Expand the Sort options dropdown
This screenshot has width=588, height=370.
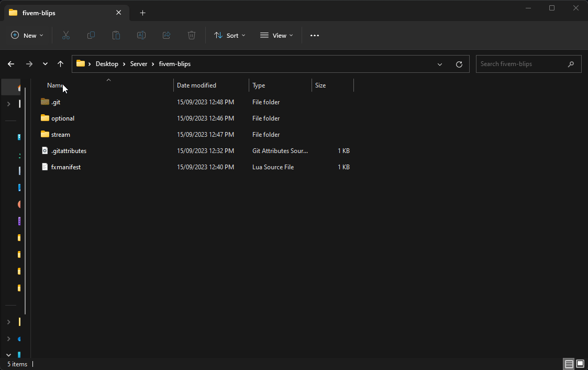click(229, 35)
